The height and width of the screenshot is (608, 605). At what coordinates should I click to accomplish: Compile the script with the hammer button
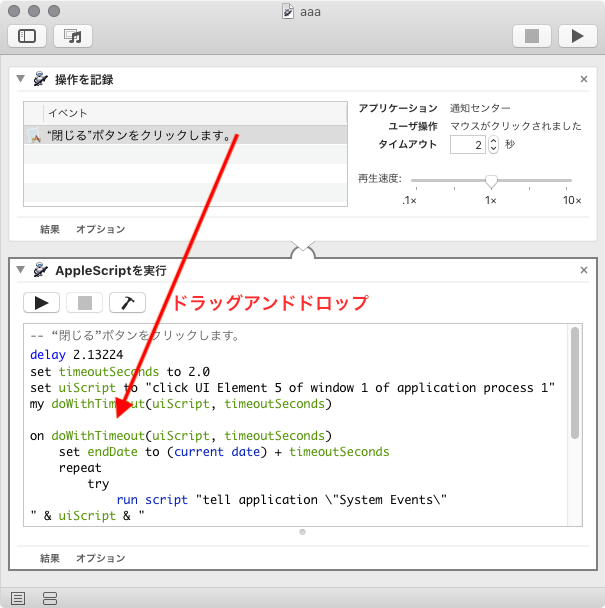(x=128, y=302)
